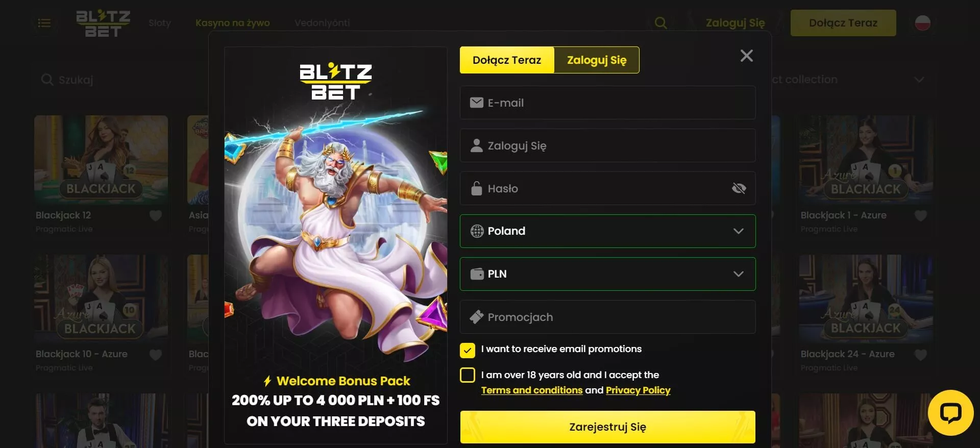Switch to the Zaloguj Się tab

coord(596,60)
